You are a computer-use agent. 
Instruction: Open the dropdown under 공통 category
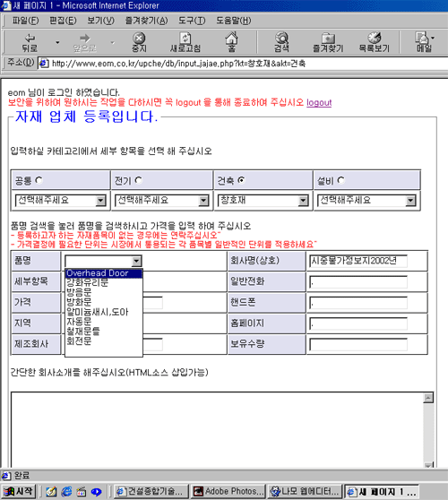61,201
